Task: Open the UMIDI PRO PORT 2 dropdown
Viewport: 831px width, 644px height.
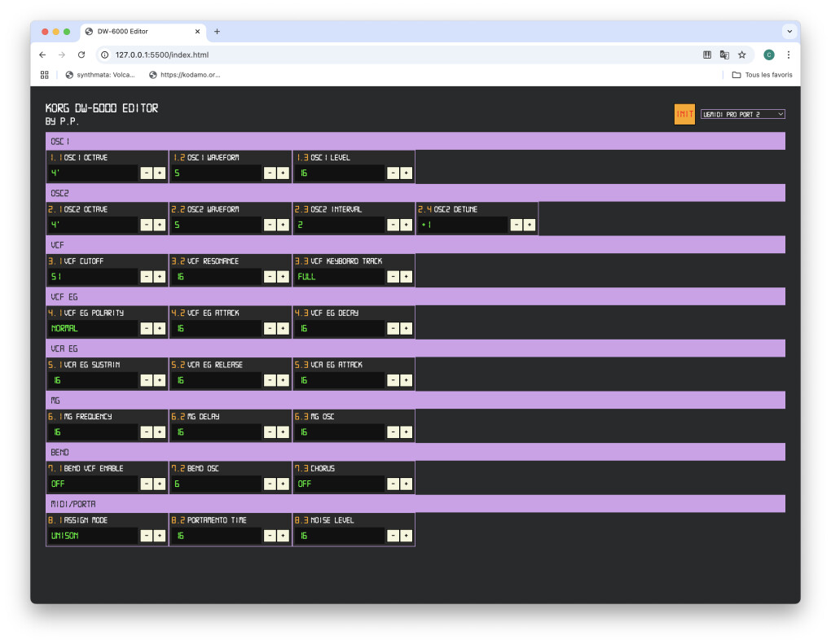Action: click(742, 115)
